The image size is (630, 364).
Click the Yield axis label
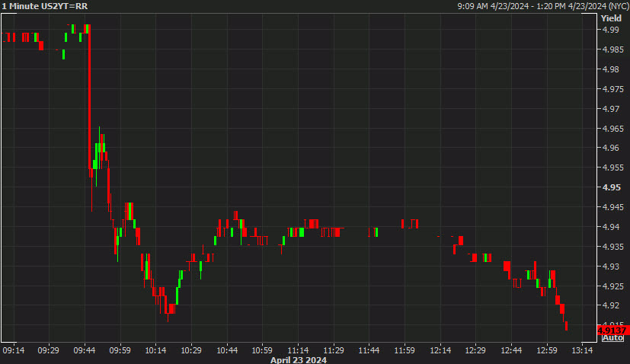(x=611, y=18)
